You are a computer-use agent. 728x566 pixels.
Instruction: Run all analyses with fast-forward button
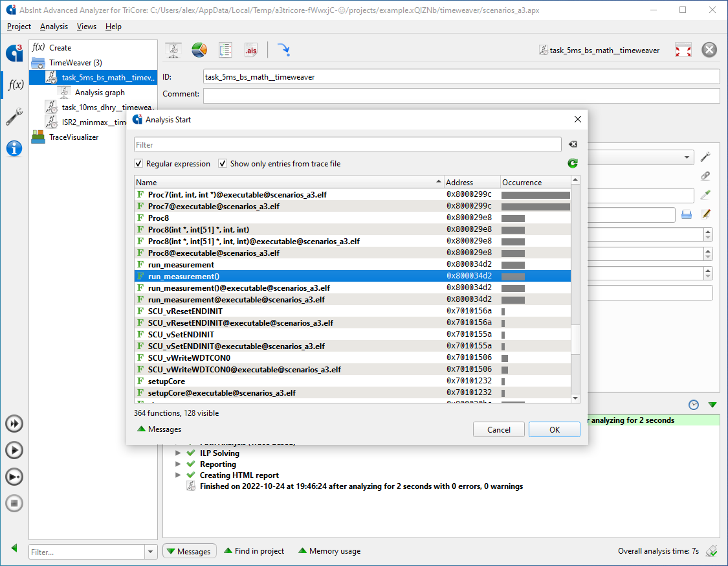point(14,424)
